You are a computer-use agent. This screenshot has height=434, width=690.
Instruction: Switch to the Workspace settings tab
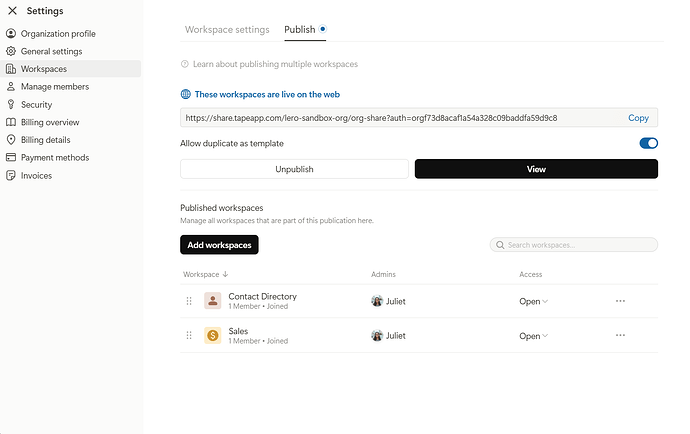point(227,29)
